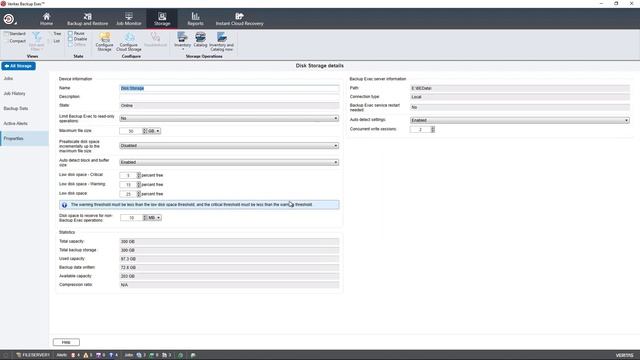640x360 pixels.
Task: Adjust Low disk space Warning percent spinner
Action: tap(138, 184)
